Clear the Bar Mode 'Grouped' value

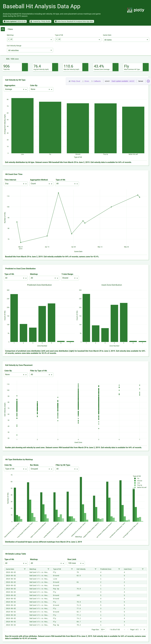49,469
